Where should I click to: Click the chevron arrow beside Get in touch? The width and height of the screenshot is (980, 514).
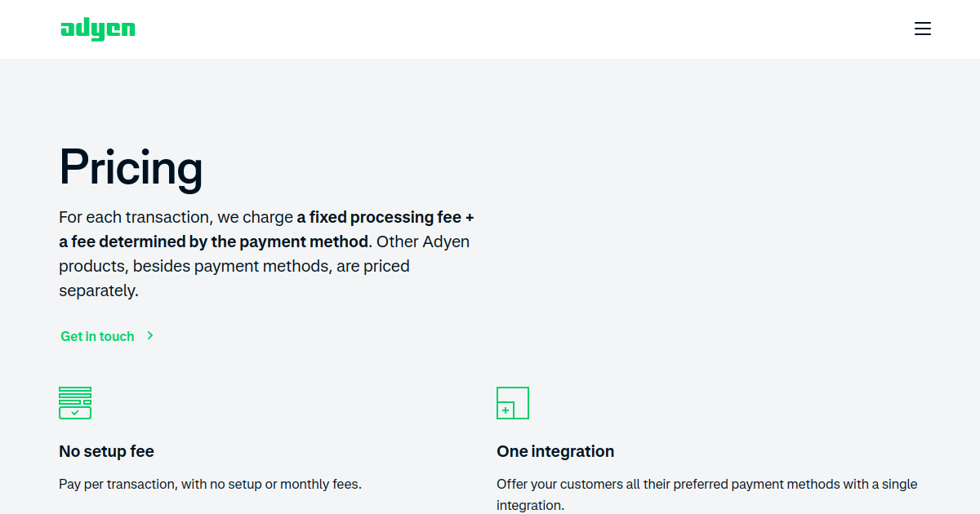tap(150, 335)
